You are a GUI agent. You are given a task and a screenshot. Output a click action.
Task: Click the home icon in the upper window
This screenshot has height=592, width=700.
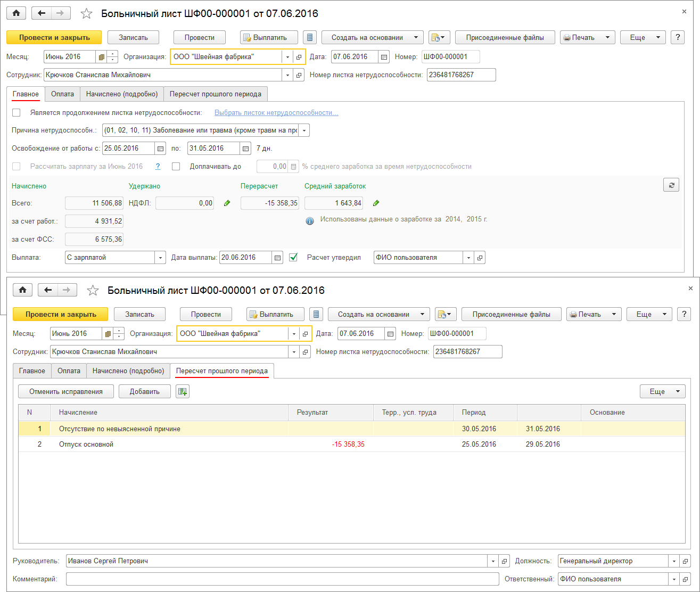pyautogui.click(x=16, y=13)
